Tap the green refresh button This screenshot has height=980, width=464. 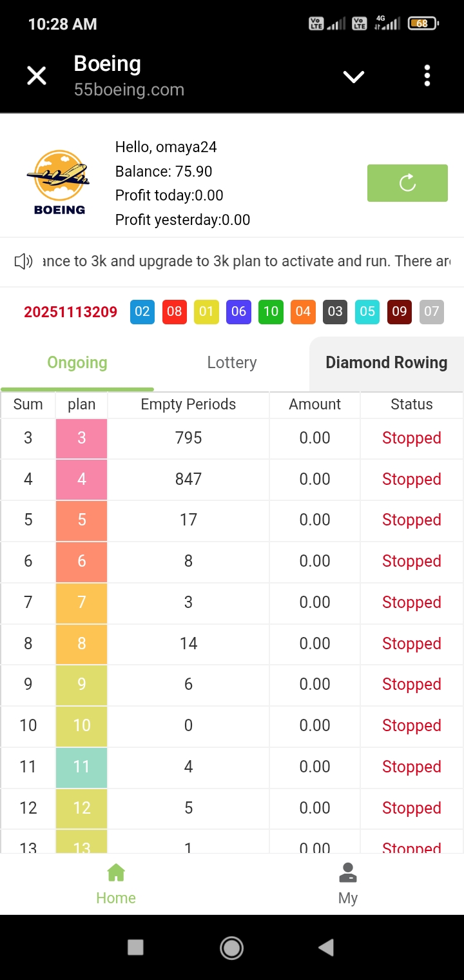[407, 183]
